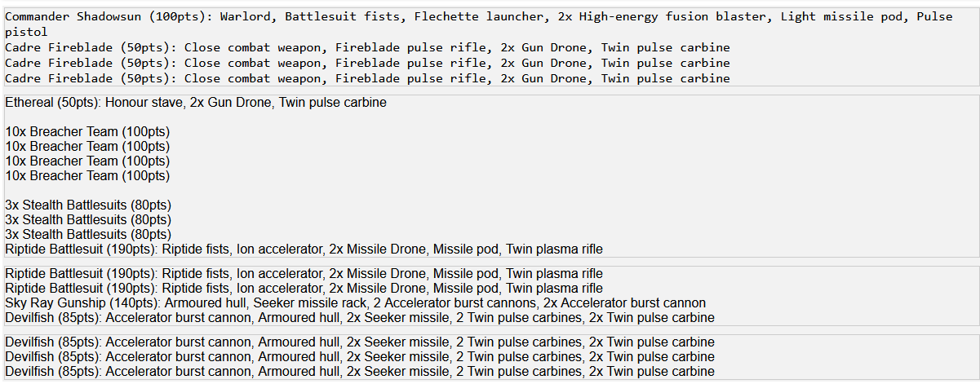The width and height of the screenshot is (980, 384).
Task: Click the Devilfish line just below Sky Ray Gunship
Action: point(360,318)
